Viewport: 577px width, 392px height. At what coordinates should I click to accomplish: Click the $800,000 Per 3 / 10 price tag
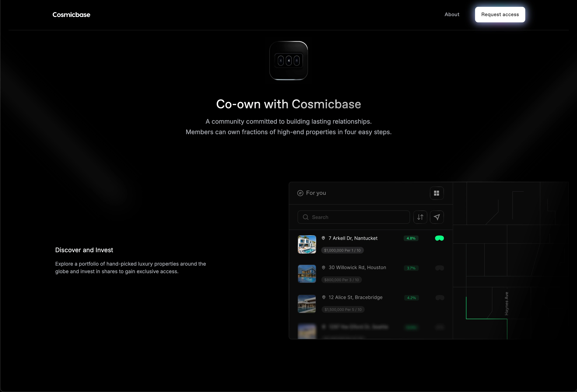tap(341, 280)
